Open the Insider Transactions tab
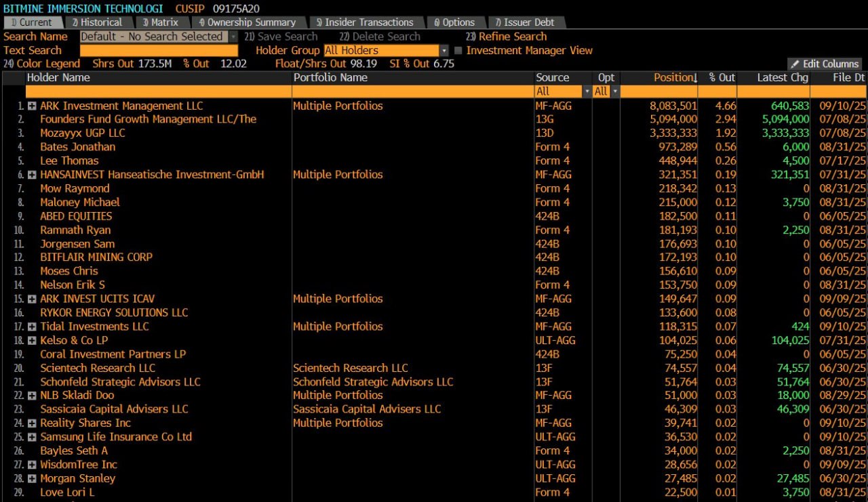The width and height of the screenshot is (868, 502). pos(365,22)
